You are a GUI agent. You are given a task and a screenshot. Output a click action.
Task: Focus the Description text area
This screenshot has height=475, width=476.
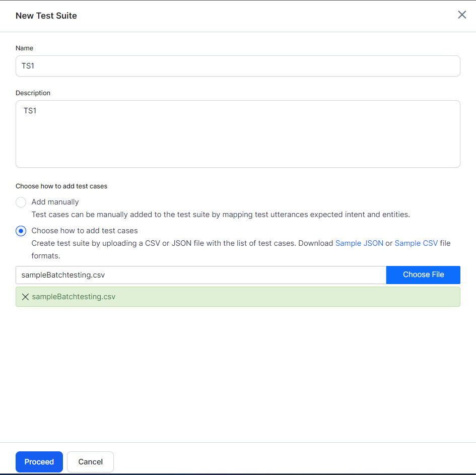(x=238, y=134)
